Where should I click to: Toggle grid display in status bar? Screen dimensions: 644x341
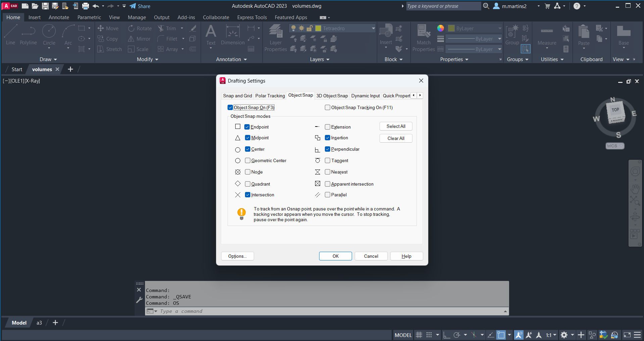tap(419, 335)
